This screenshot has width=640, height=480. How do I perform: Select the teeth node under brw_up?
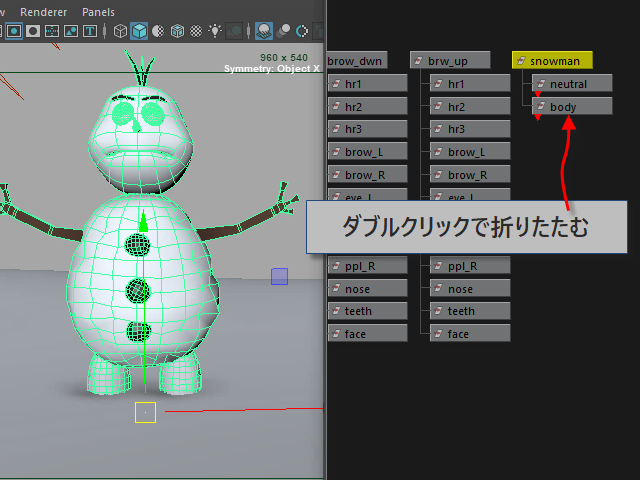(x=470, y=311)
